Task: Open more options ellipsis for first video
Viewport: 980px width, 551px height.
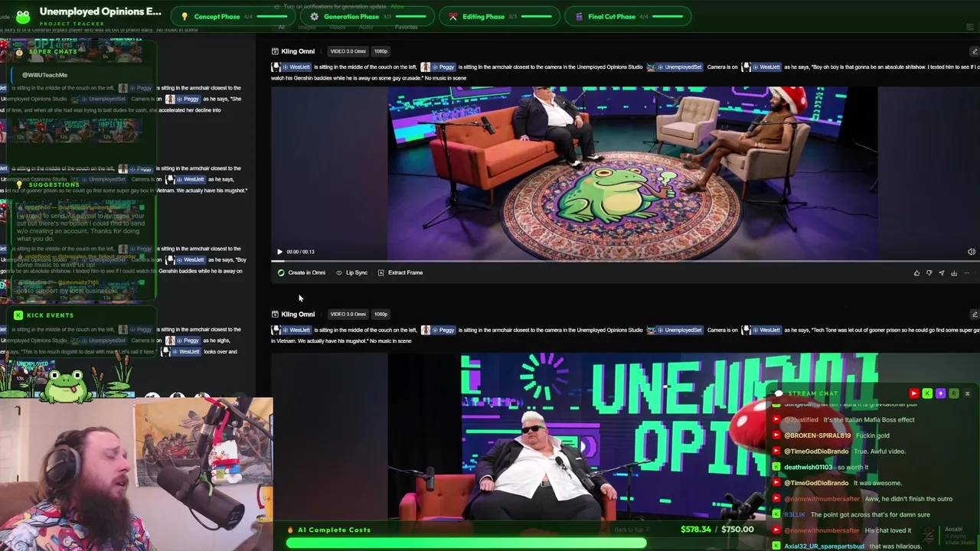Action: pyautogui.click(x=966, y=273)
